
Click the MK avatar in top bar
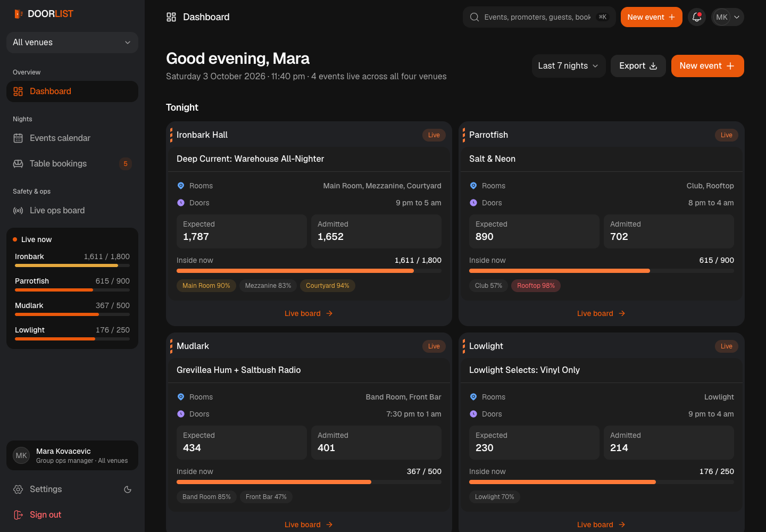coord(722,17)
